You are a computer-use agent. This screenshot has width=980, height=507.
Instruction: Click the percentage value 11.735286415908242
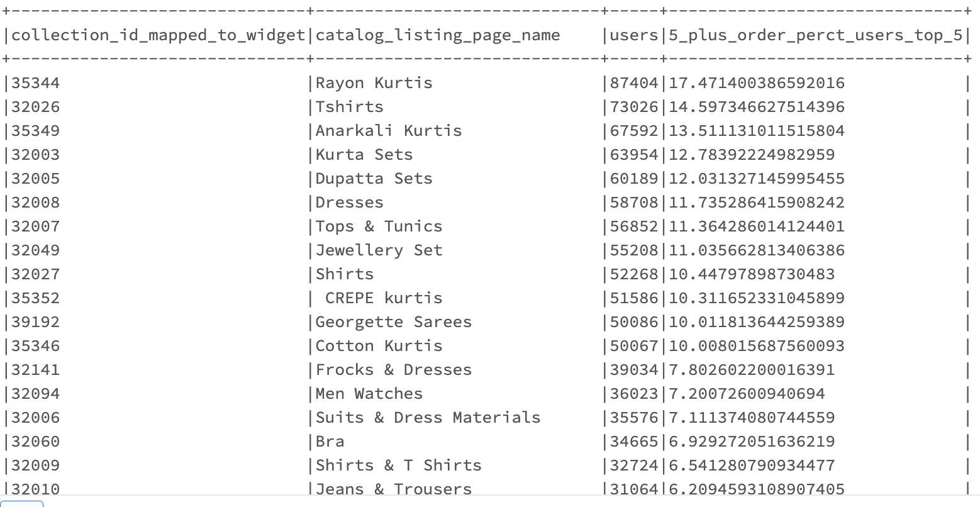point(756,203)
